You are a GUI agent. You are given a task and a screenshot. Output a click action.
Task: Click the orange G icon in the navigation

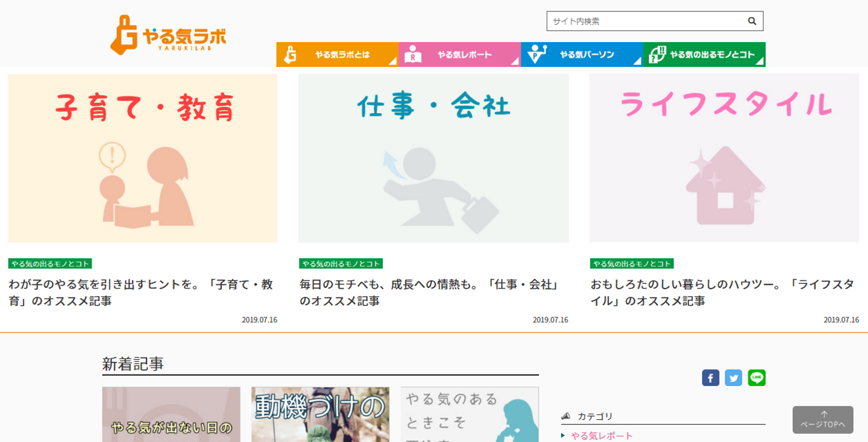click(290, 54)
